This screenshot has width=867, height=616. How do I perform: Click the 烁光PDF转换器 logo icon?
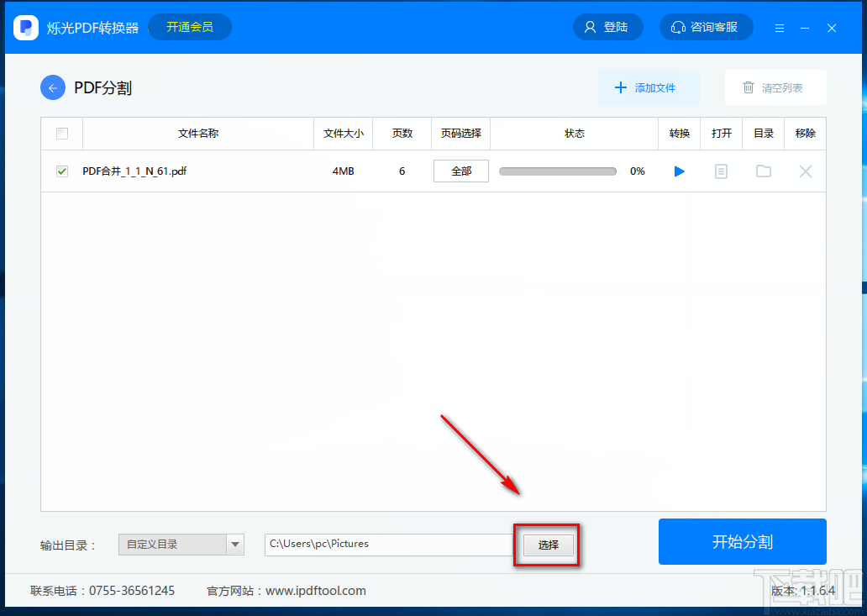[25, 26]
